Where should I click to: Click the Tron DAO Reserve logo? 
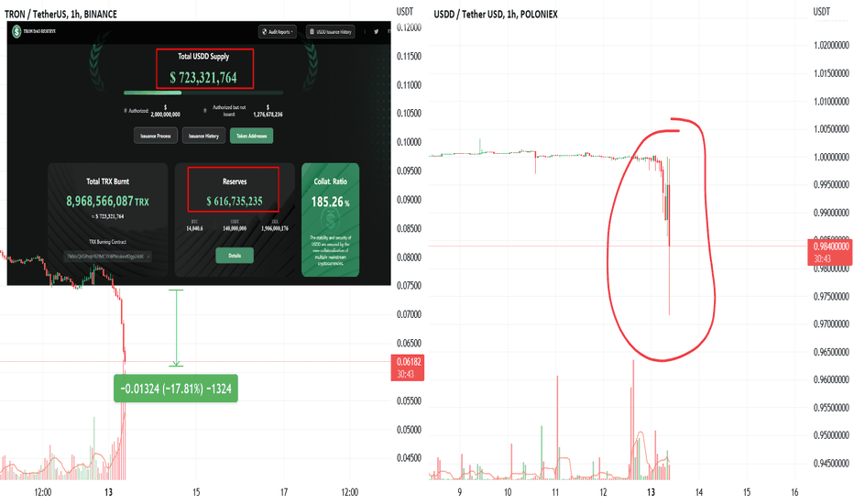pyautogui.click(x=16, y=31)
